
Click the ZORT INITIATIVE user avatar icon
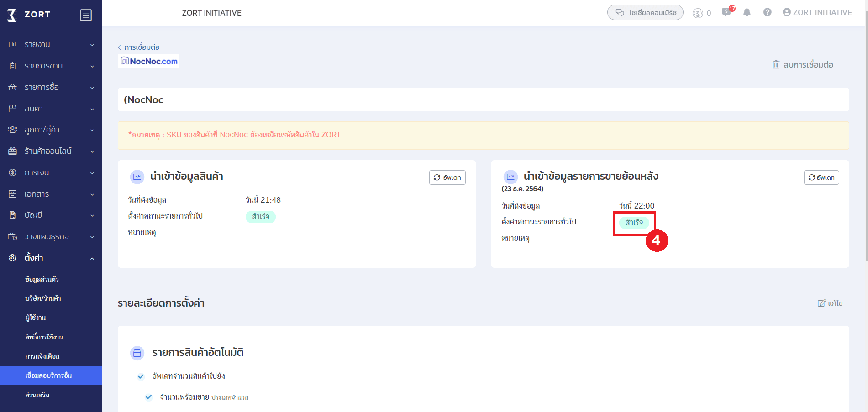pyautogui.click(x=787, y=12)
